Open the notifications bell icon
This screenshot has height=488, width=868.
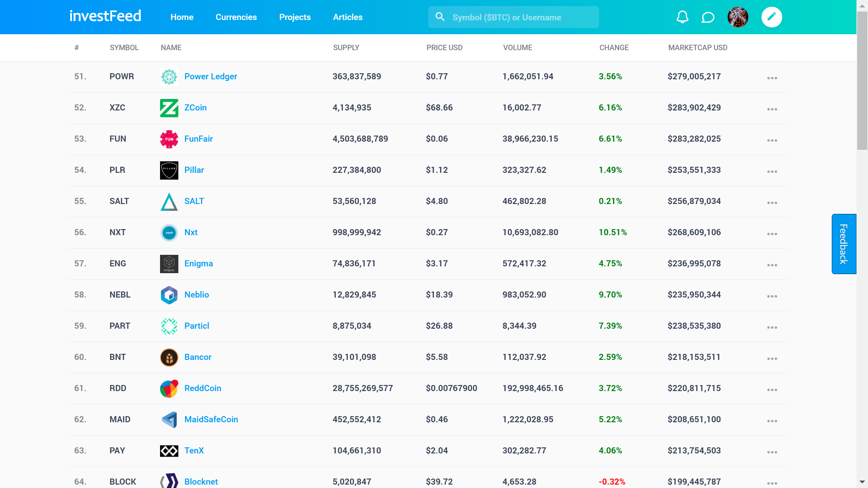682,17
